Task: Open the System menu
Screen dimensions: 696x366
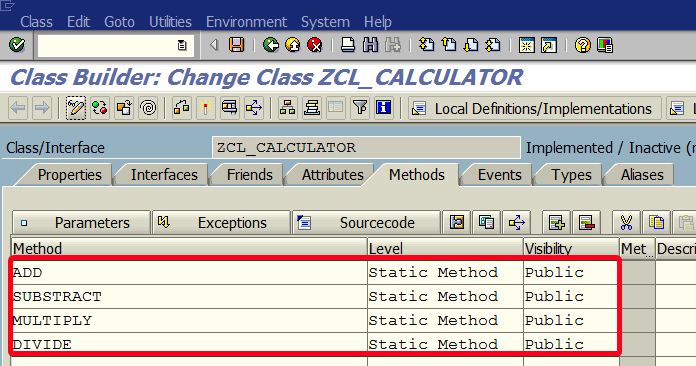Action: (x=325, y=22)
